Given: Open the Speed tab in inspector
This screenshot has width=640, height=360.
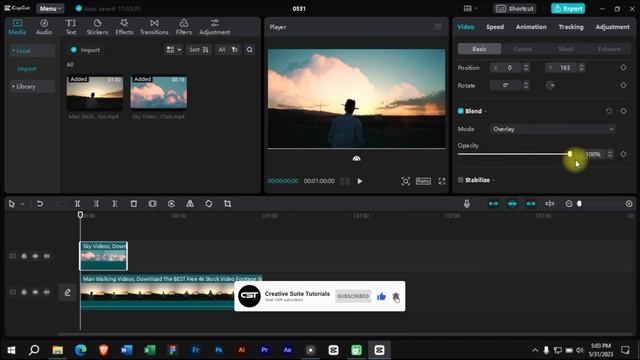Looking at the screenshot, I should pyautogui.click(x=495, y=27).
